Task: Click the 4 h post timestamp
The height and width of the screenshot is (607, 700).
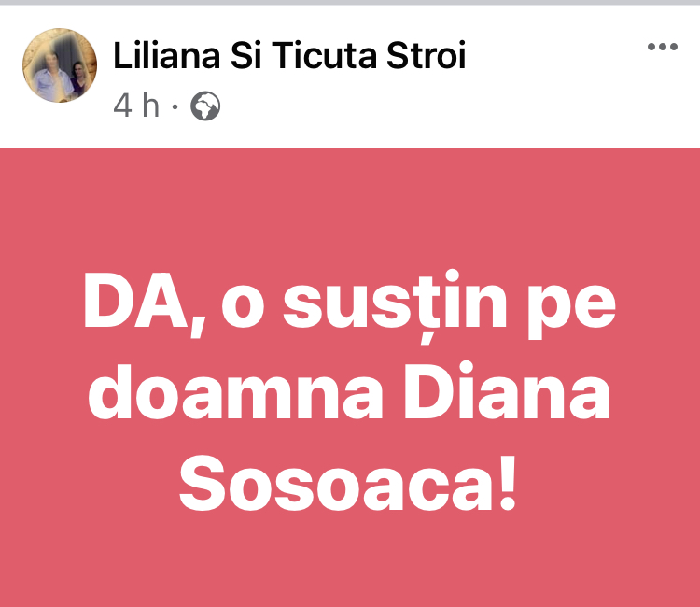Action: tap(136, 106)
